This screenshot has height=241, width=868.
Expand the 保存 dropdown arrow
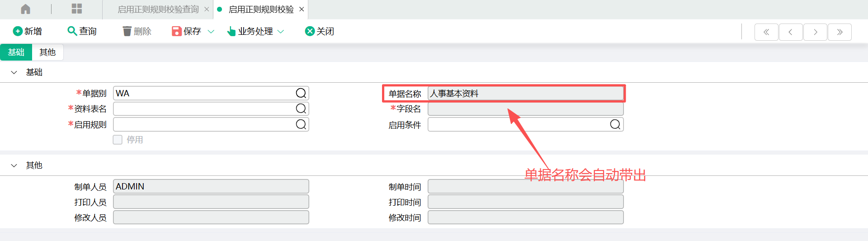click(x=211, y=32)
